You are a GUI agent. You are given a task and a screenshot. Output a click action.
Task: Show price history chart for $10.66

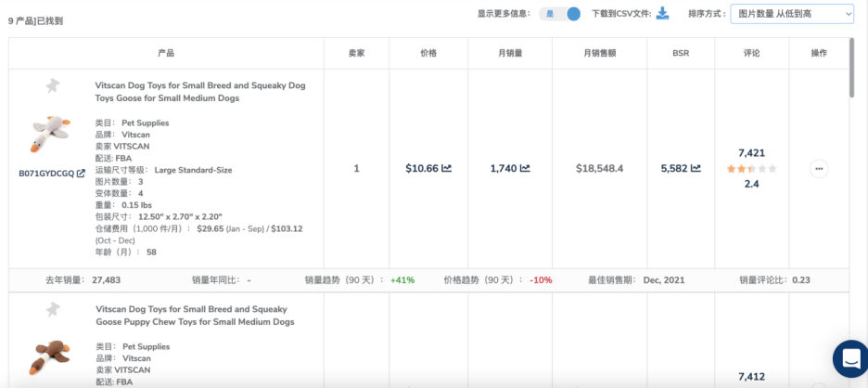446,169
